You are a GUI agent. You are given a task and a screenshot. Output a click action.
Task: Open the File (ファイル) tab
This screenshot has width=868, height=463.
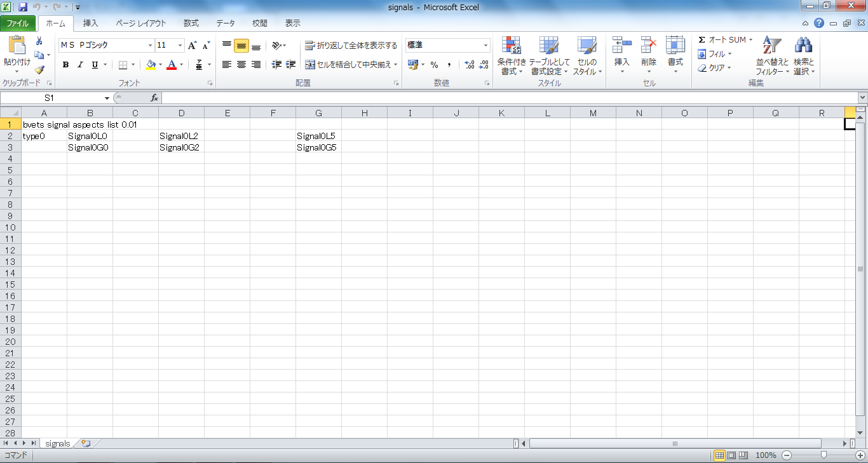(18, 23)
